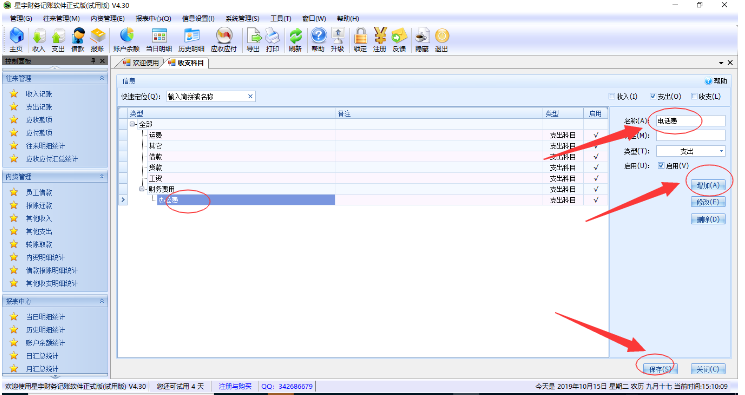Focus the 名称(A) name input field
The width and height of the screenshot is (745, 395).
[691, 121]
